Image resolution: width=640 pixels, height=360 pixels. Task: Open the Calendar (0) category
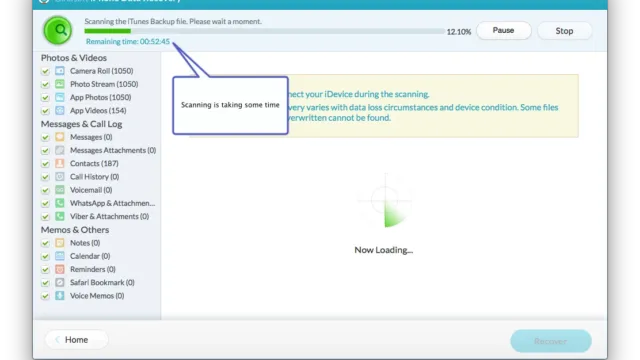(x=90, y=256)
